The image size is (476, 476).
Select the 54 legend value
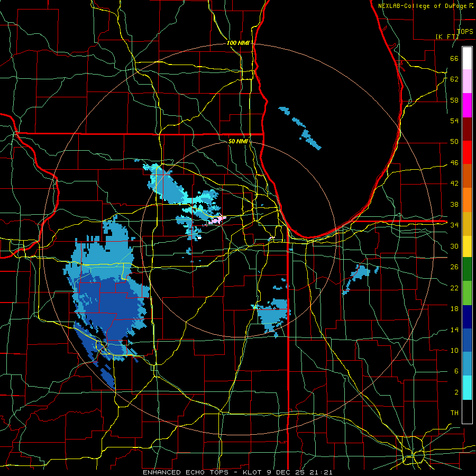point(454,121)
